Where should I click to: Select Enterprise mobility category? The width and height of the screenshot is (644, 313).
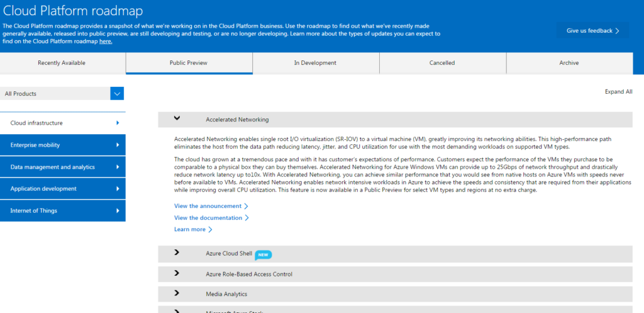point(62,145)
